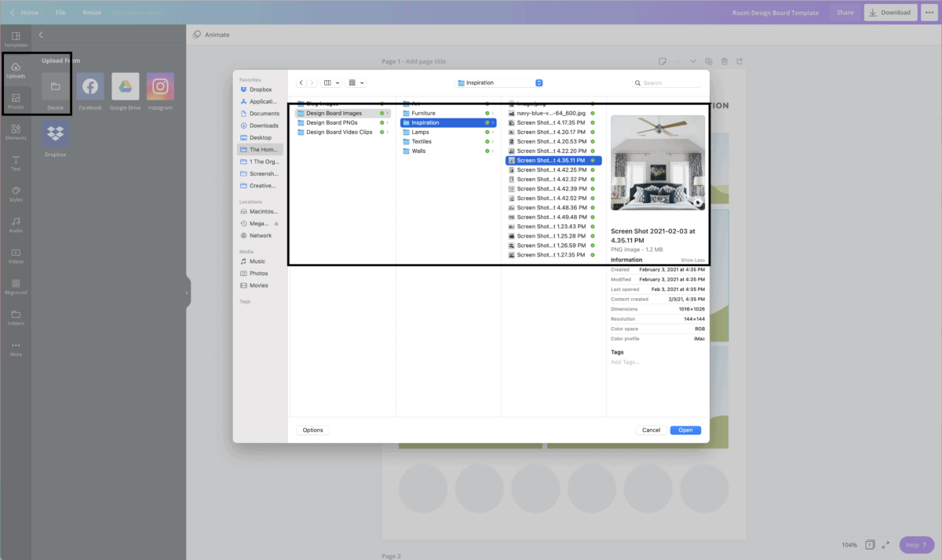Open the Templates panel in the sidebar
942x560 pixels.
(16, 38)
